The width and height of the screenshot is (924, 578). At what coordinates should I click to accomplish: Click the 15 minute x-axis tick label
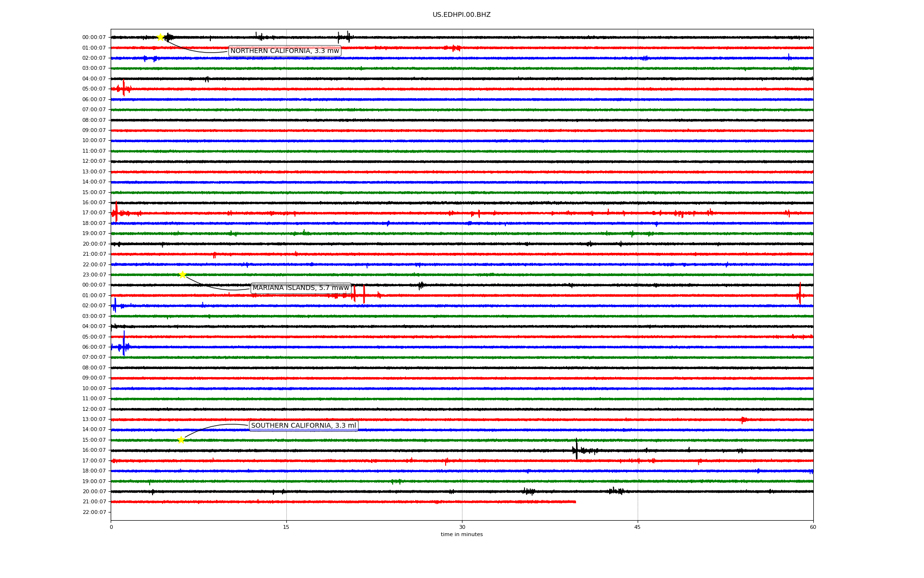tap(286, 527)
